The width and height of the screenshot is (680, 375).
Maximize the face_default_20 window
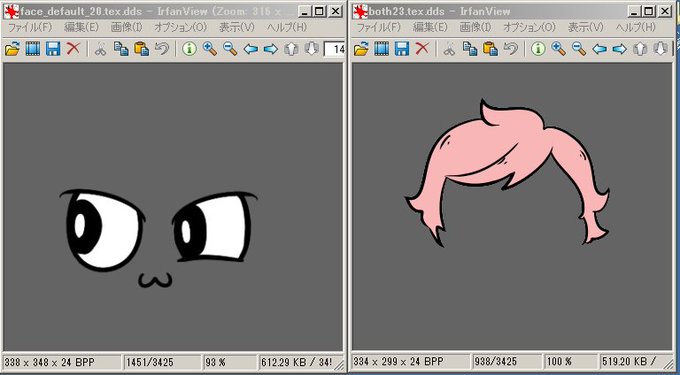click(320, 11)
